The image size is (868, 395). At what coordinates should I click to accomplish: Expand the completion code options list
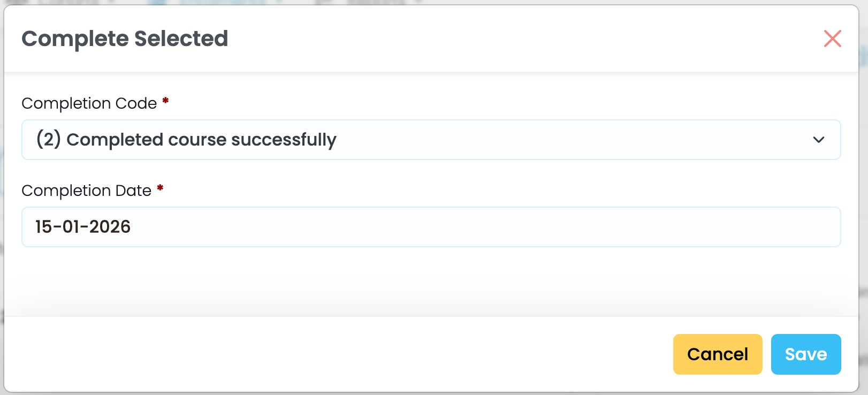coord(431,140)
